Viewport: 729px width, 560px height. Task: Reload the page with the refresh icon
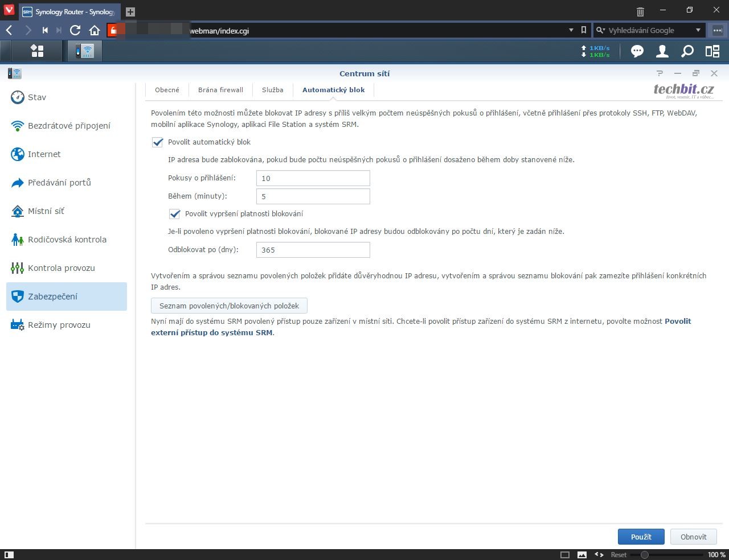[75, 30]
